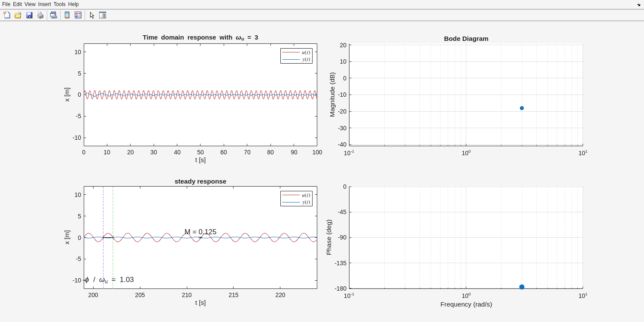Print the figure using the printer icon
This screenshot has width=644, height=322.
[x=40, y=15]
